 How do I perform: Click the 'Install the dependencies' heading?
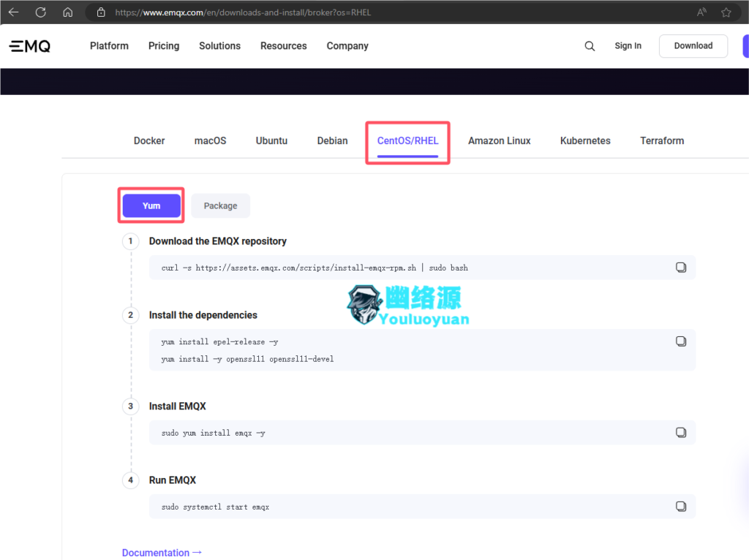203,315
